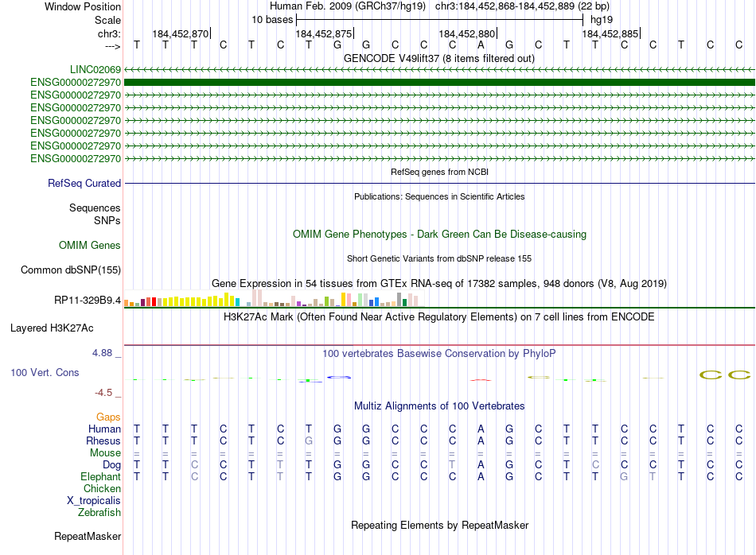Click the 100 Vert. Cons label

(45, 372)
